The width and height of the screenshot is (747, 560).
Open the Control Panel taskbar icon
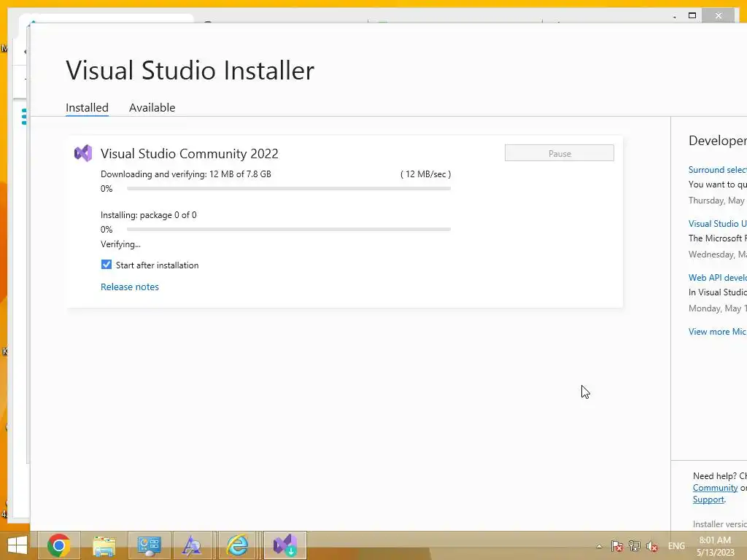pyautogui.click(x=149, y=545)
